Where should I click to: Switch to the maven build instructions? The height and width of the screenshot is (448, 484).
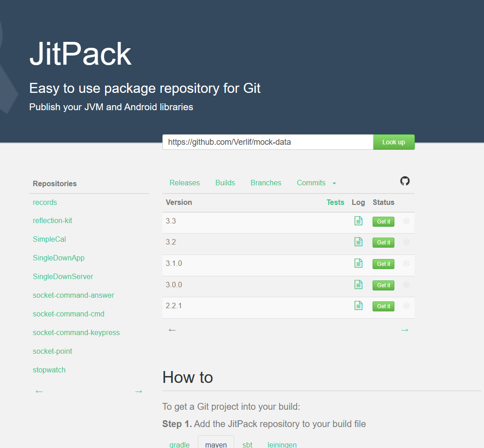[216, 444]
